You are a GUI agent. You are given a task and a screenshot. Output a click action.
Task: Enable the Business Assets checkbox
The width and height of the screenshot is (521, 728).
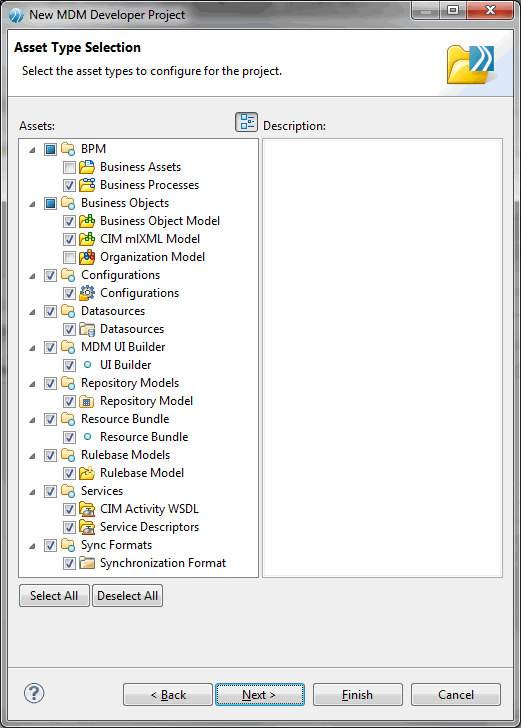69,167
